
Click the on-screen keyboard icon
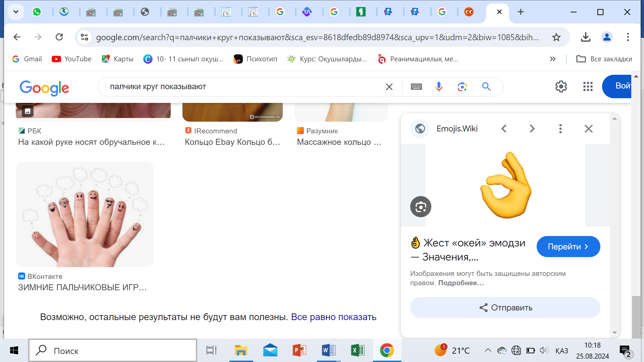pos(416,87)
